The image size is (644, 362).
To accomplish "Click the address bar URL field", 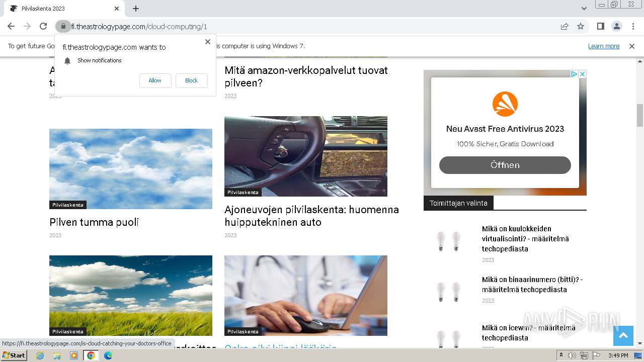I will (x=312, y=27).
